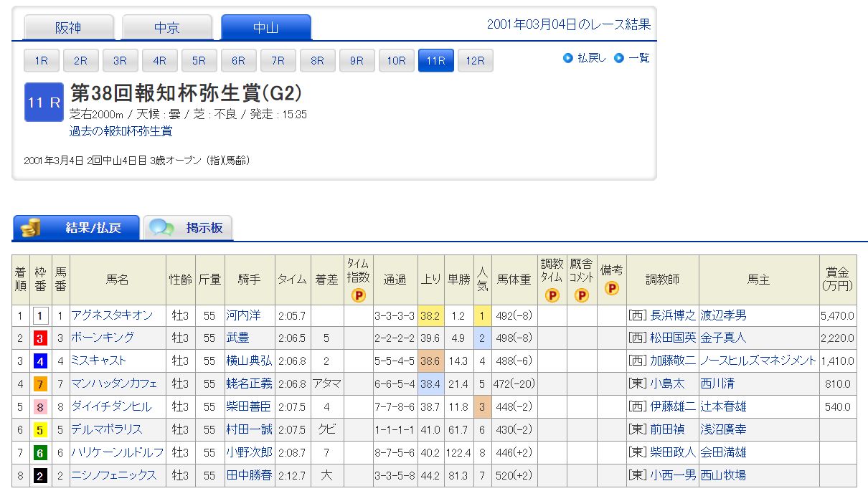The width and height of the screenshot is (868, 491).
Task: Click the blue arrow icon beside 一覧
Action: [x=618, y=58]
